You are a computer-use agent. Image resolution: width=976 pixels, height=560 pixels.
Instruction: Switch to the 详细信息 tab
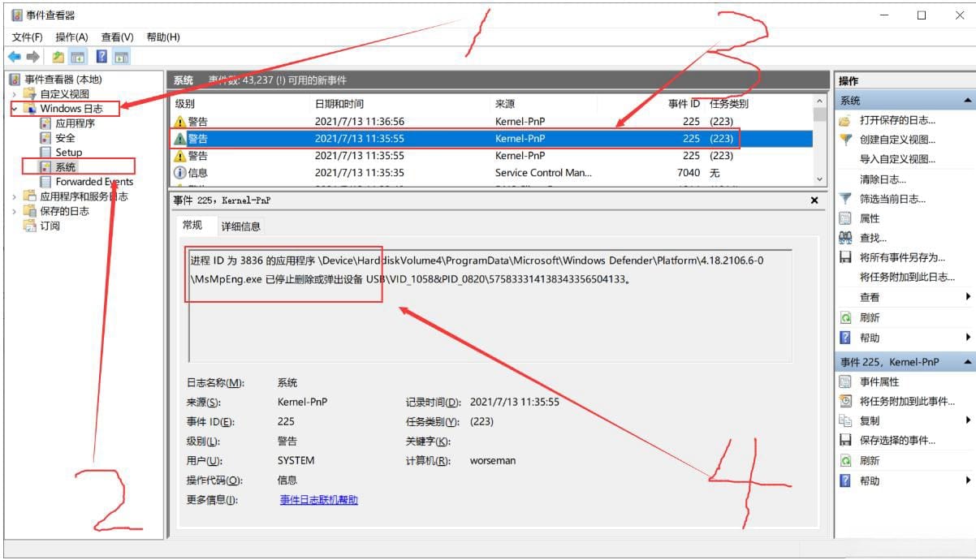click(243, 225)
